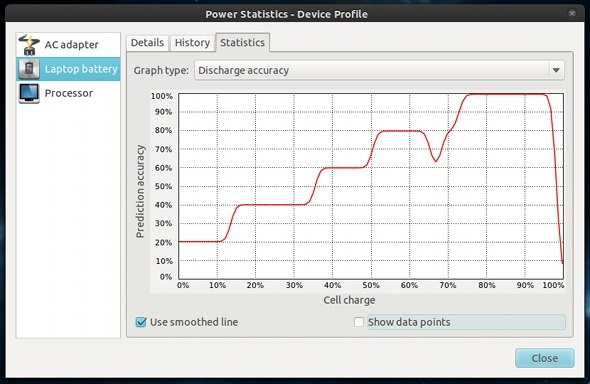This screenshot has height=384, width=590.
Task: Click the Close button
Action: point(544,358)
